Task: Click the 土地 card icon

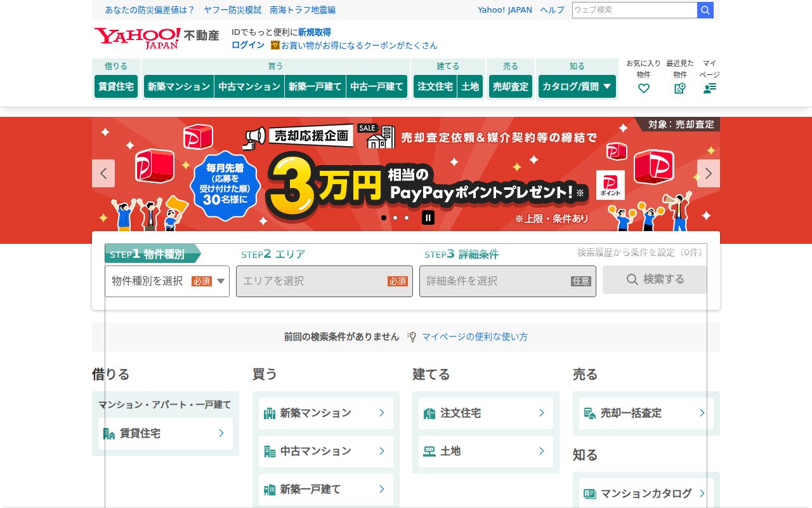Action: point(429,451)
